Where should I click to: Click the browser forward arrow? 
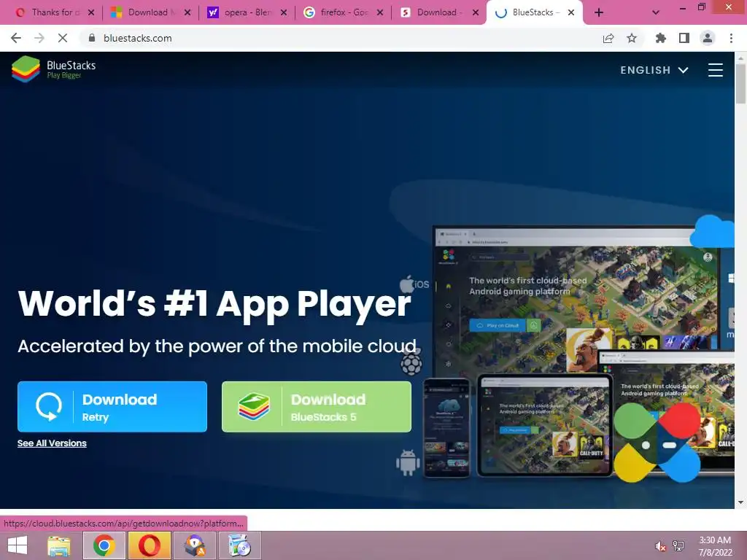coord(39,38)
